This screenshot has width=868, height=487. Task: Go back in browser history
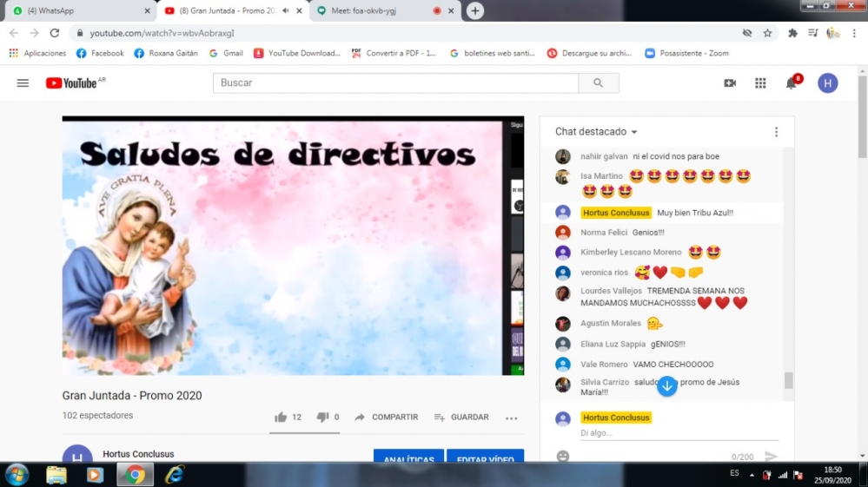pos(14,33)
